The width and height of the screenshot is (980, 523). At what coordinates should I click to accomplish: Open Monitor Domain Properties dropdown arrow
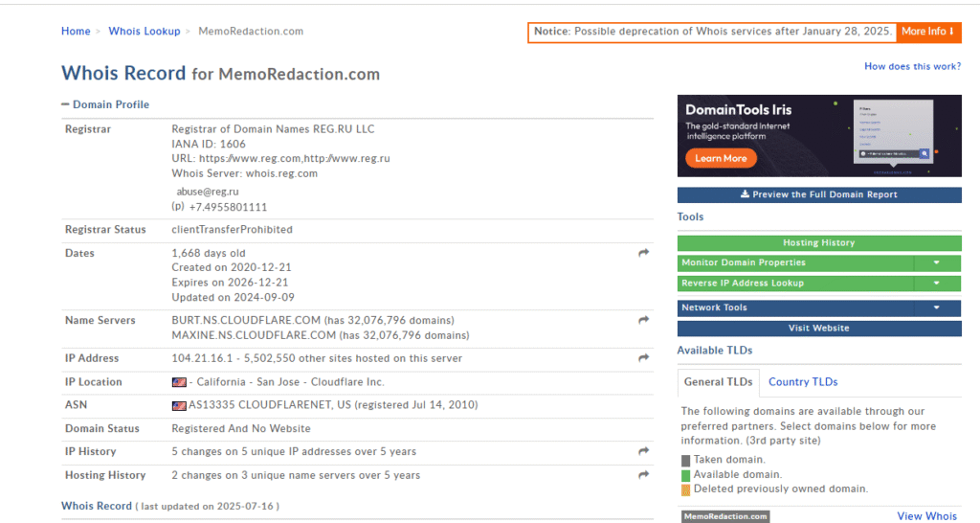[x=936, y=262]
